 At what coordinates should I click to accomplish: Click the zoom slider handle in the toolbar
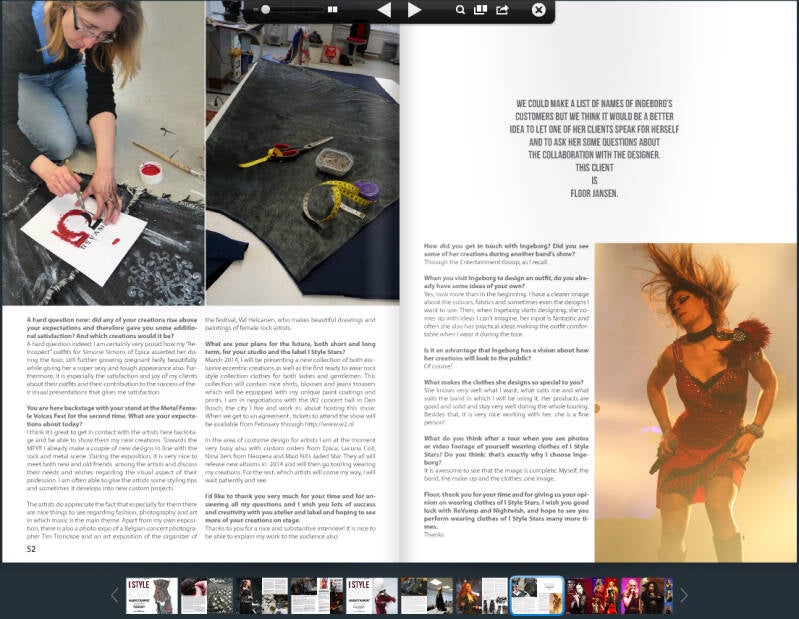[265, 10]
